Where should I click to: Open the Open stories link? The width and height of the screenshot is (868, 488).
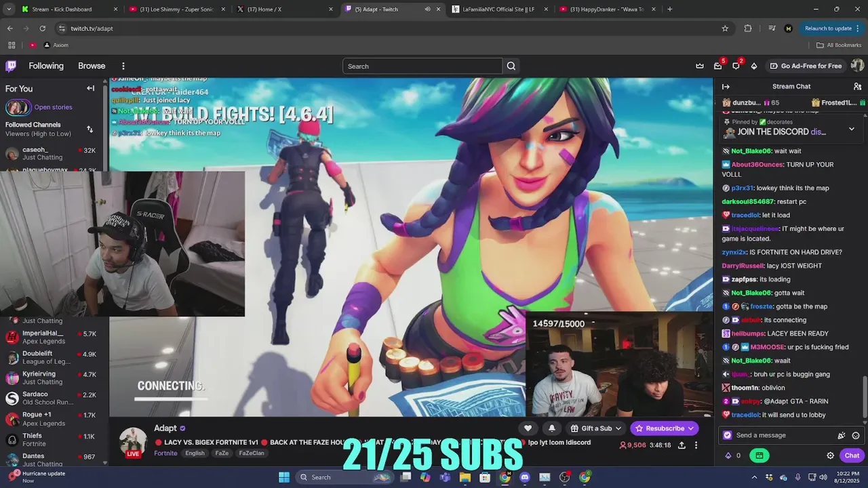coord(53,107)
